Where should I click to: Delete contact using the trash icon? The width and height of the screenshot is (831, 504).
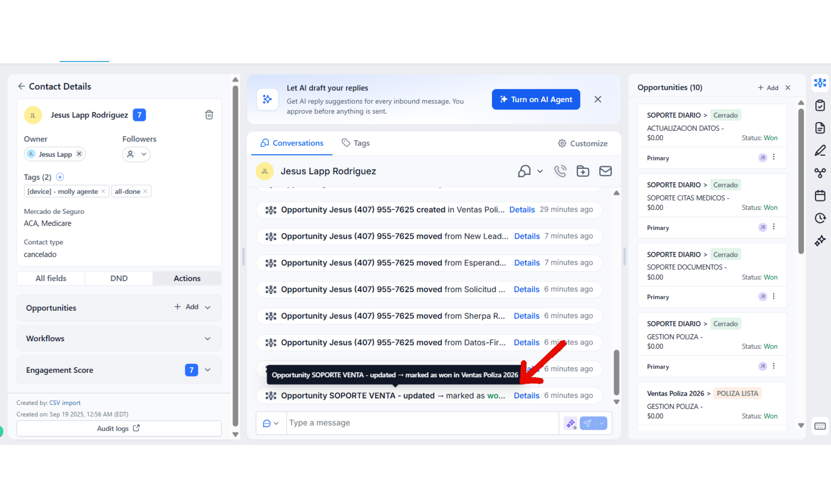click(209, 115)
